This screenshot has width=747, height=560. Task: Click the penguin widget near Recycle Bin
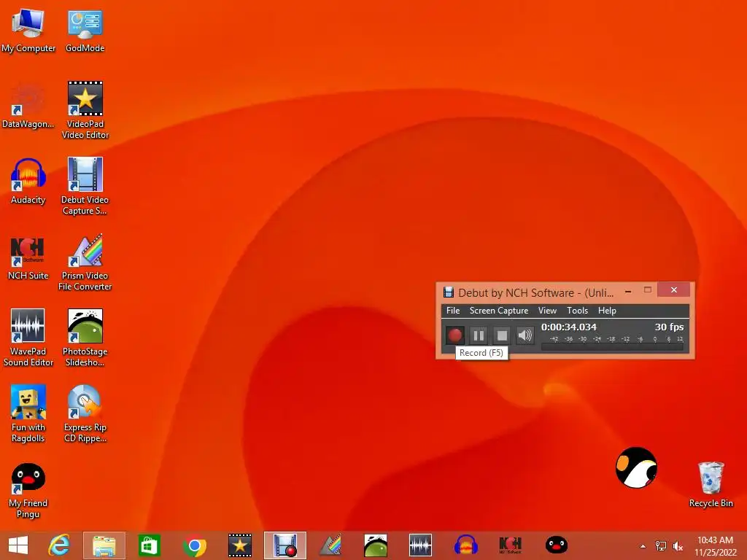point(636,467)
